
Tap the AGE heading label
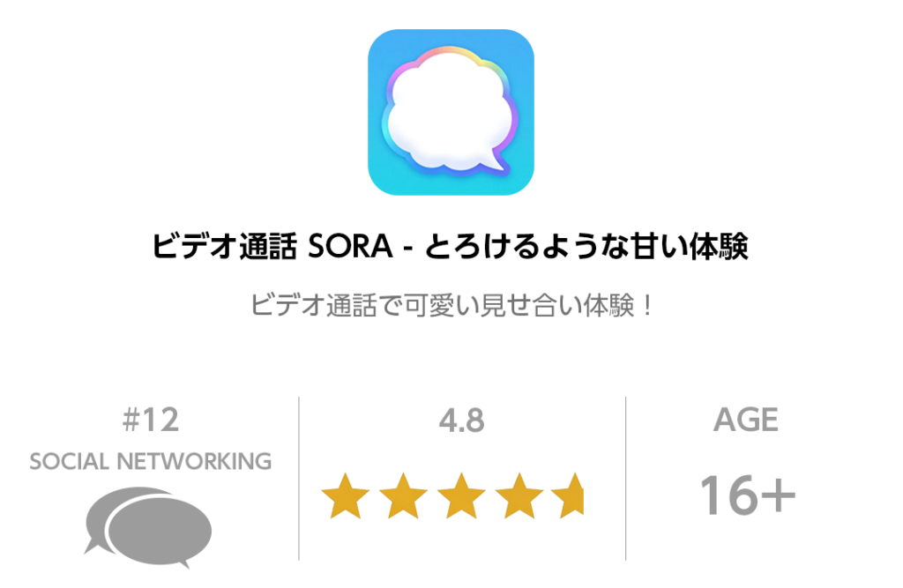746,420
